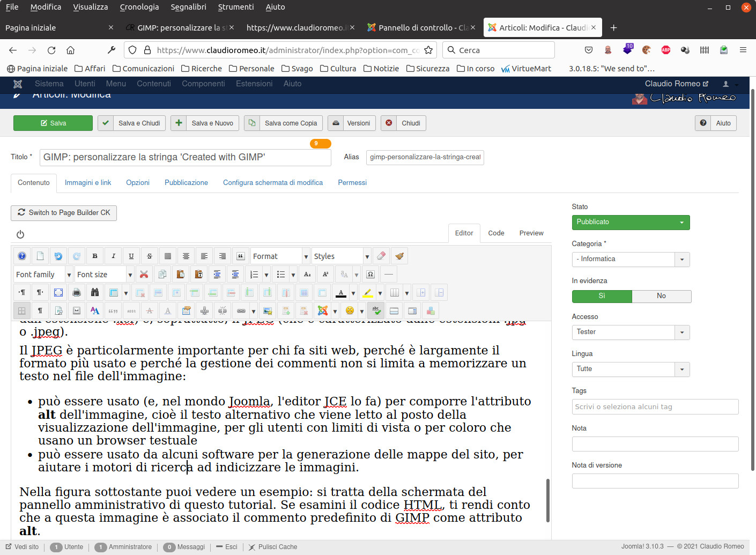The width and height of the screenshot is (756, 555).
Task: Set In evidenza to Sì
Action: [x=602, y=296]
